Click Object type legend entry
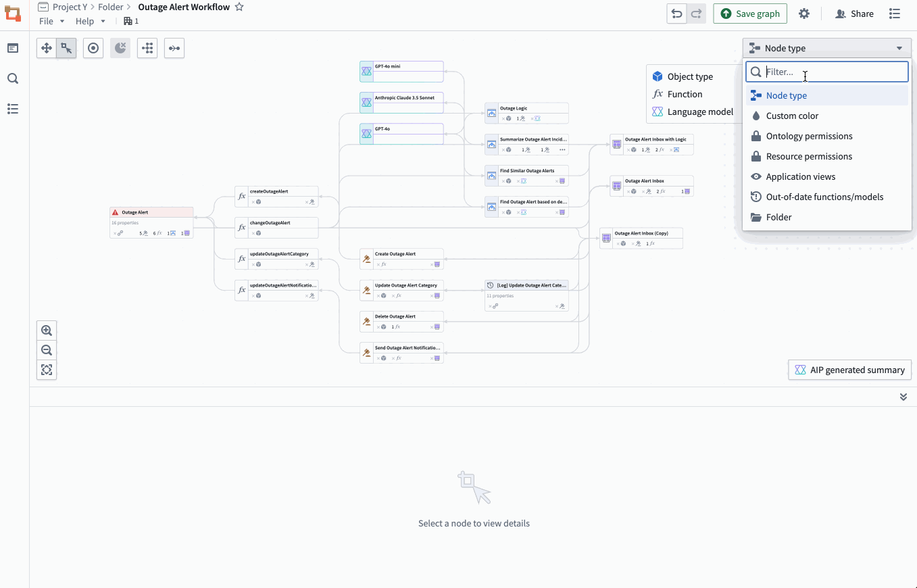The height and width of the screenshot is (588, 917). coord(683,76)
